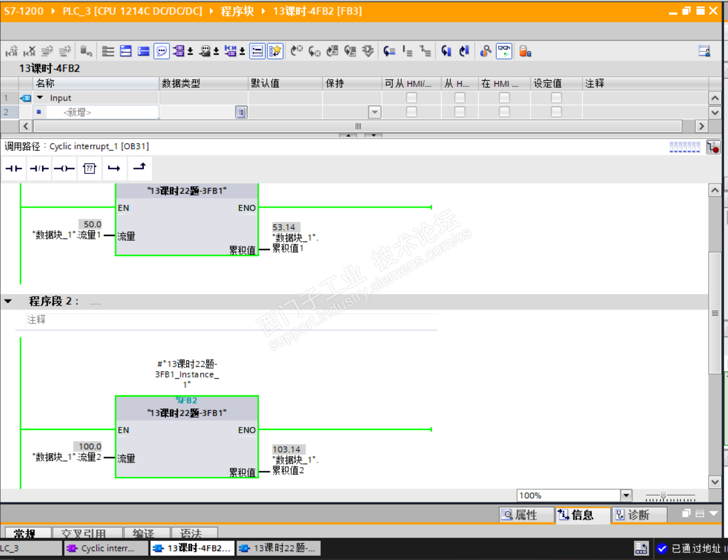The image size is (728, 560).
Task: Toggle '在 HMI' checkbox in <新增> row
Action: click(x=504, y=112)
